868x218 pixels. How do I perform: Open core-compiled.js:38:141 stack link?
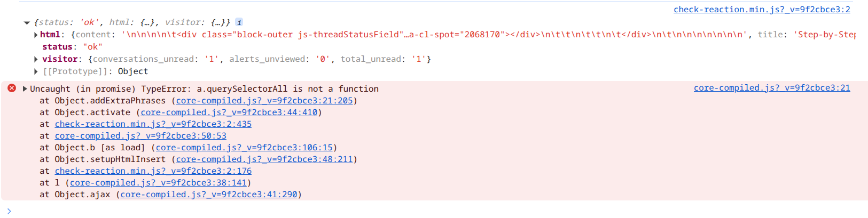point(158,183)
